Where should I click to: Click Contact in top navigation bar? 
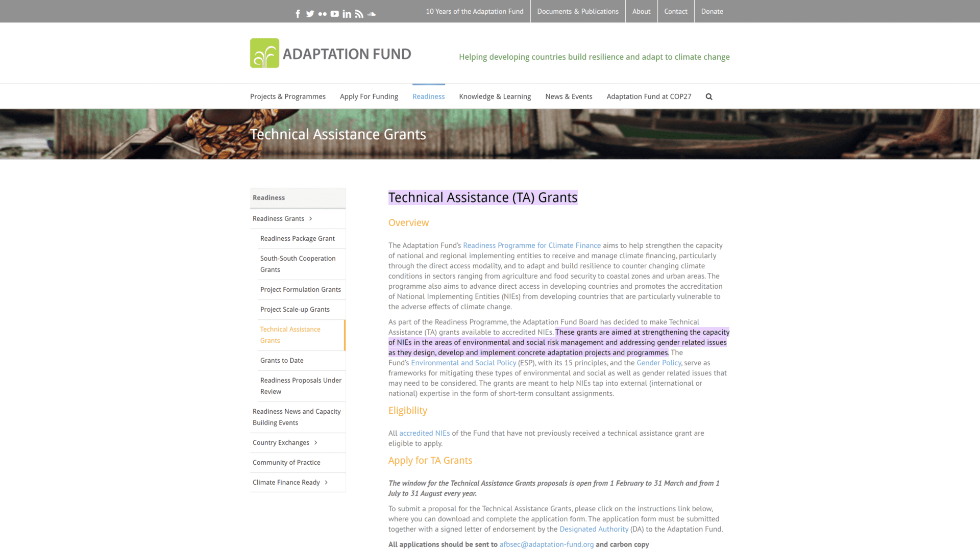pos(675,11)
